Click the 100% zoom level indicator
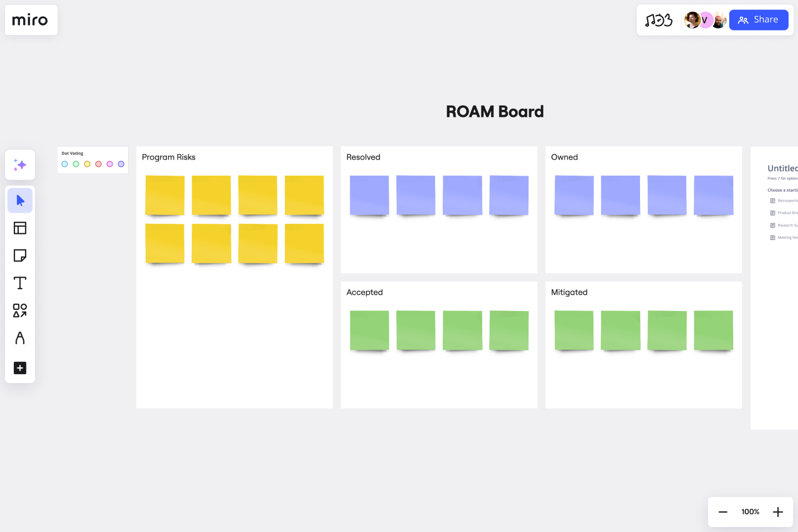Viewport: 798px width, 532px height. pos(750,511)
